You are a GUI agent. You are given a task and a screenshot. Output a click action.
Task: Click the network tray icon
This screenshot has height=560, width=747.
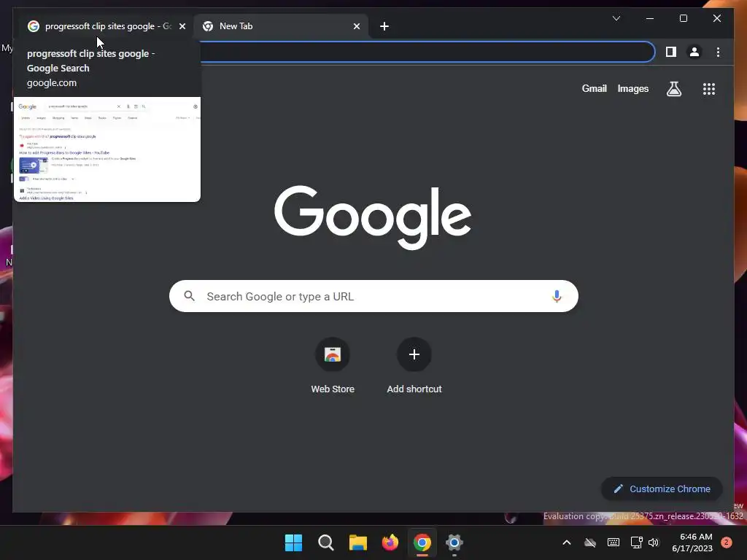636,542
